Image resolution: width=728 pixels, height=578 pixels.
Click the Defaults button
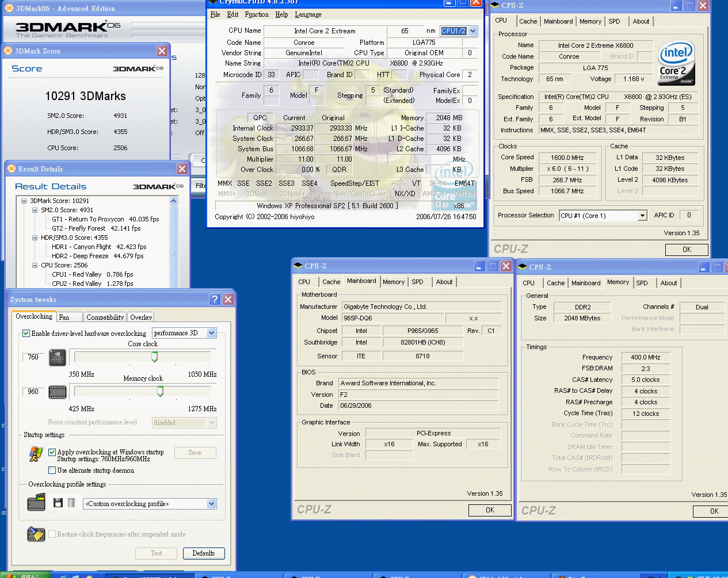point(204,553)
